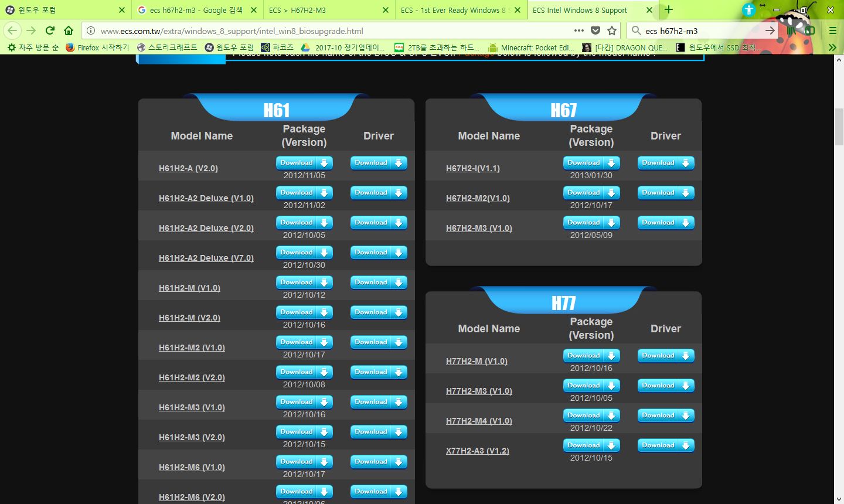Download package for H61H2-A2 Deluxe (V7.0)
The width and height of the screenshot is (844, 504).
click(304, 253)
